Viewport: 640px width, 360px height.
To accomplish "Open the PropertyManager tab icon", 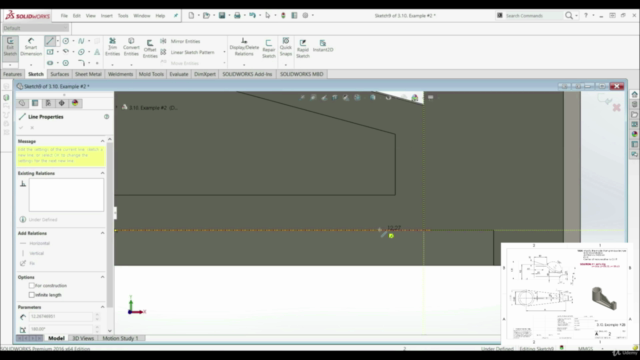I will 35,103.
